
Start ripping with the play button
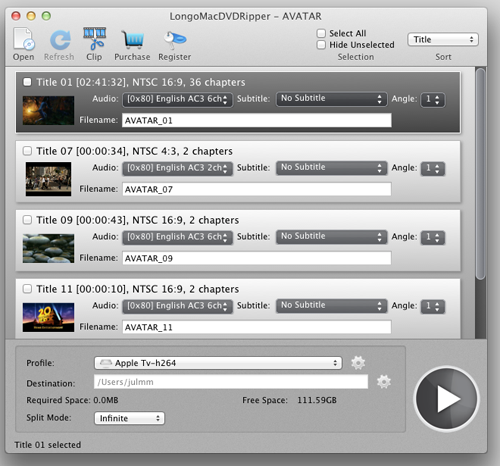click(x=446, y=399)
